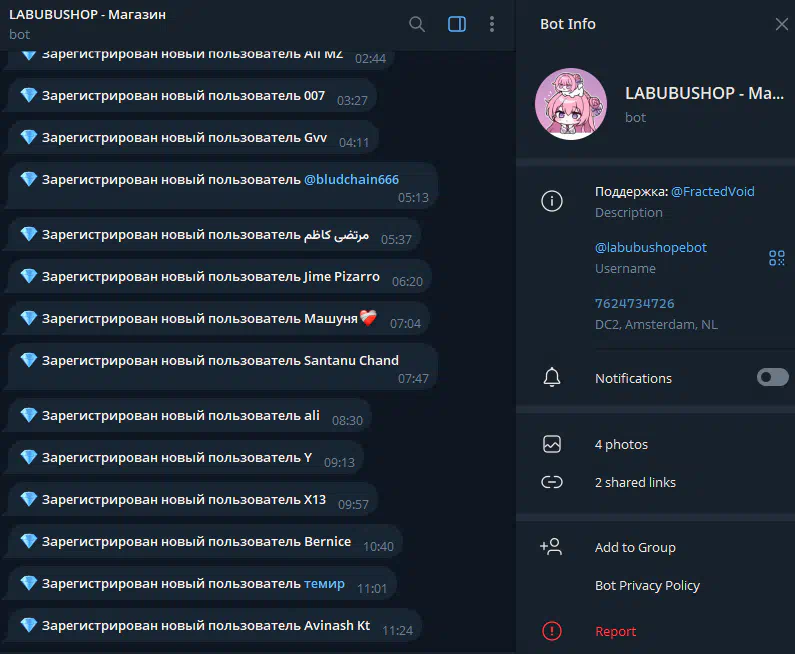Open the @FractedVoid support link
The image size is (795, 654).
tap(712, 191)
